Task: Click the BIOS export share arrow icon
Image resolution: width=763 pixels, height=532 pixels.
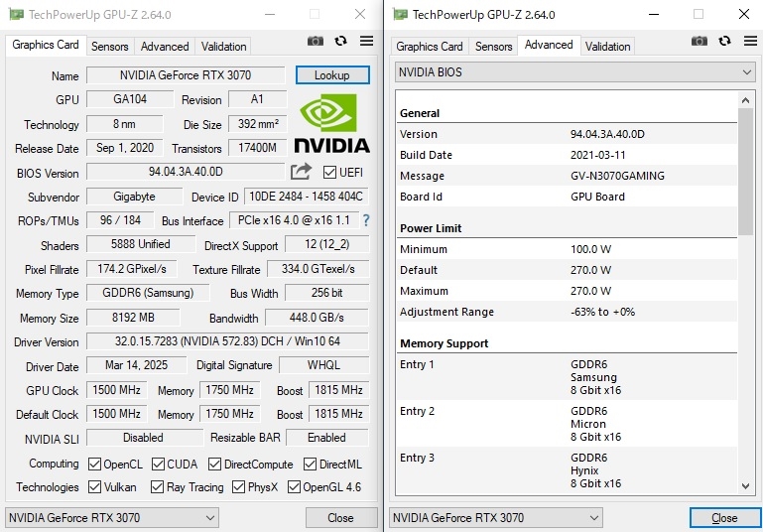Action: pyautogui.click(x=301, y=172)
